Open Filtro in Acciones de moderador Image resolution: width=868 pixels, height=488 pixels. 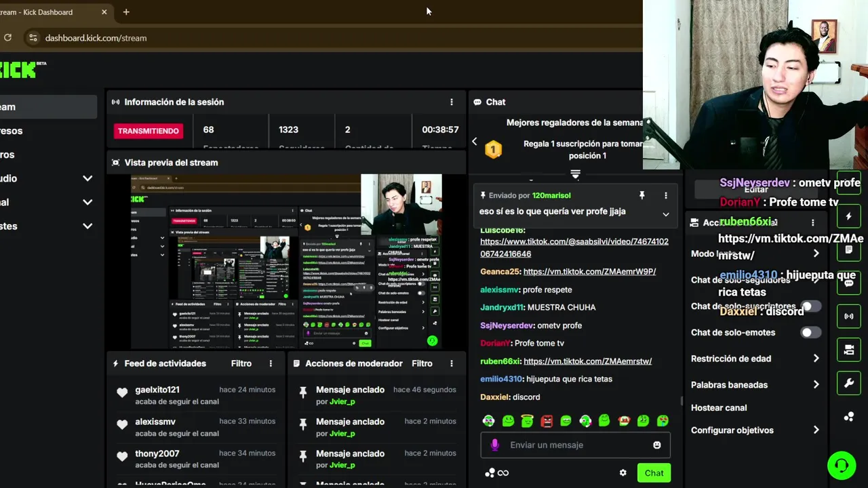422,363
